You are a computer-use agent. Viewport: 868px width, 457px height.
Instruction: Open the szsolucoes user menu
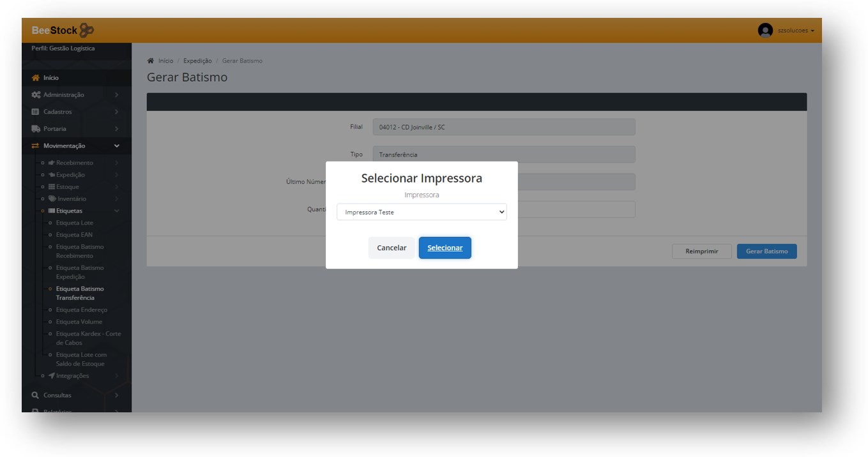click(795, 31)
